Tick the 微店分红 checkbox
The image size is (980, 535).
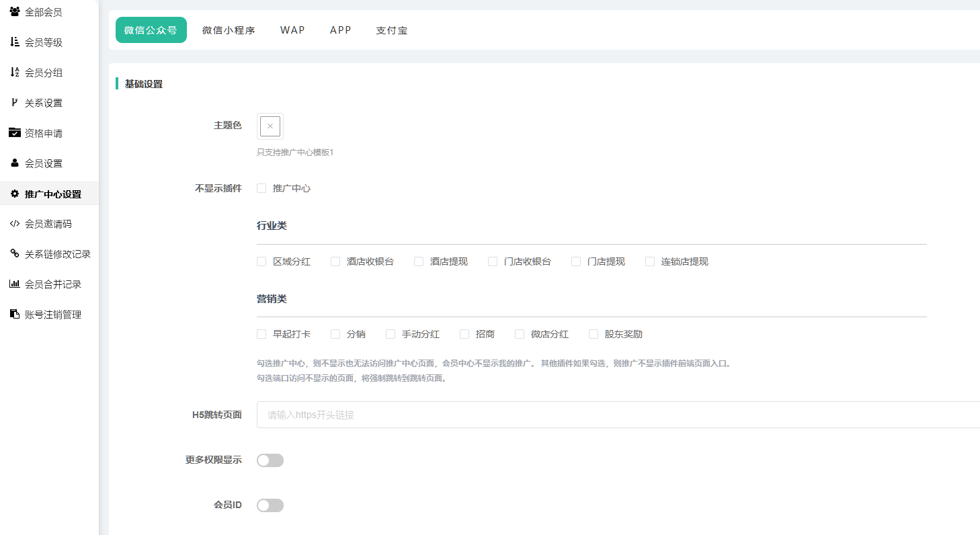click(x=520, y=334)
